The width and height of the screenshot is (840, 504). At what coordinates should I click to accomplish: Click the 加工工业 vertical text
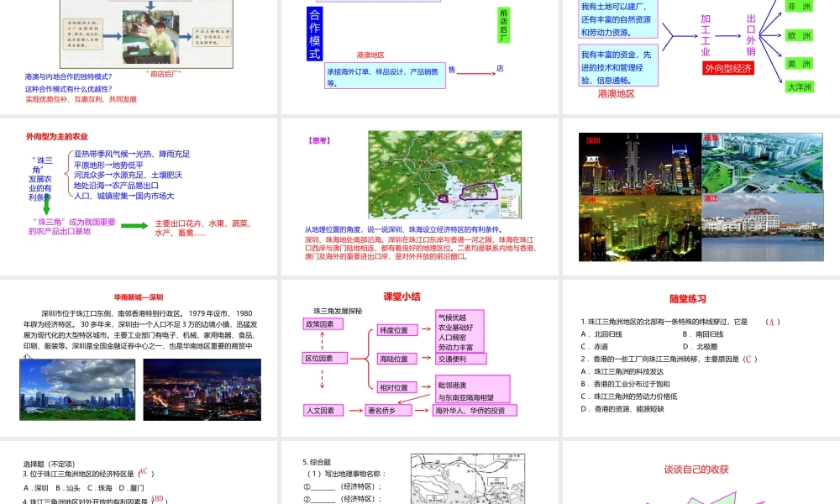click(x=706, y=35)
